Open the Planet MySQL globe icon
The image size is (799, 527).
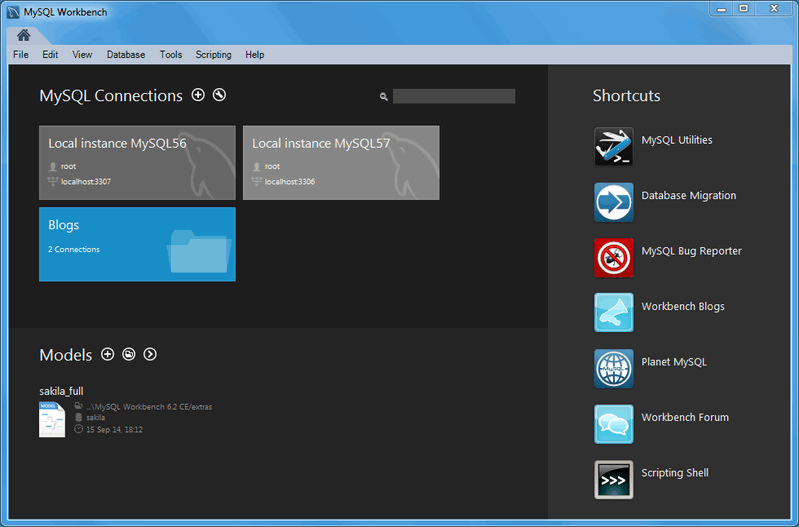point(614,368)
